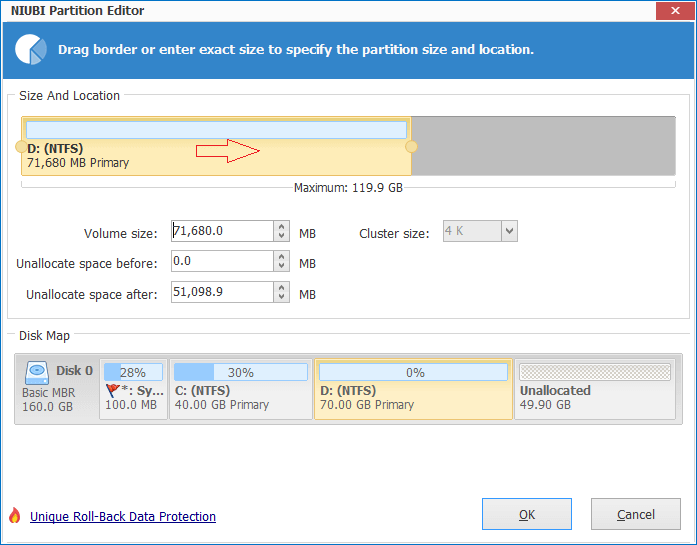Image resolution: width=697 pixels, height=545 pixels.
Task: Decrease Unallocate space after value
Action: pos(281,297)
